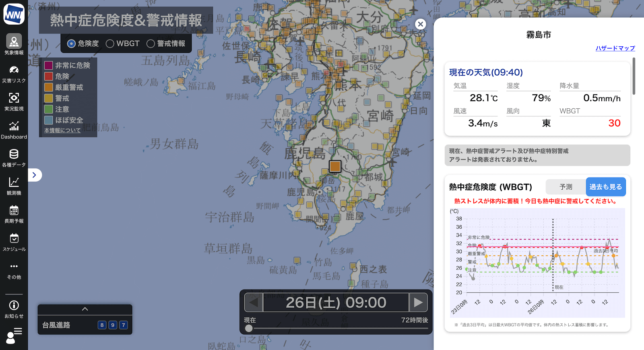Click the timeline slider handle at 現在

(x=249, y=328)
